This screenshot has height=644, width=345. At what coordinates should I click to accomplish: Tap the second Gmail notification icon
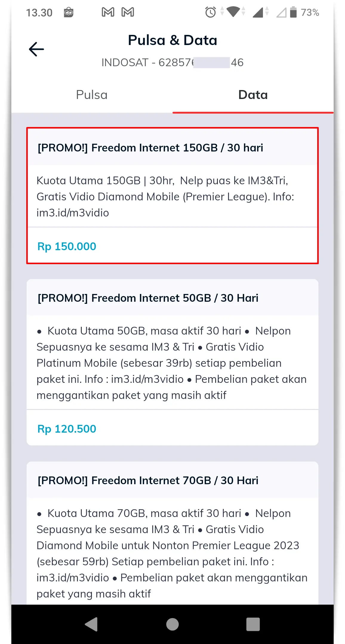click(128, 12)
